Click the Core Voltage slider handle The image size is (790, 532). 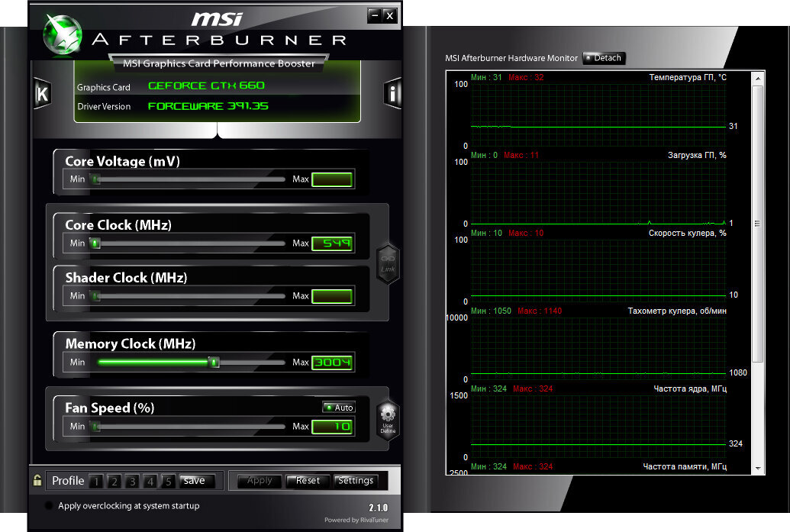click(95, 179)
